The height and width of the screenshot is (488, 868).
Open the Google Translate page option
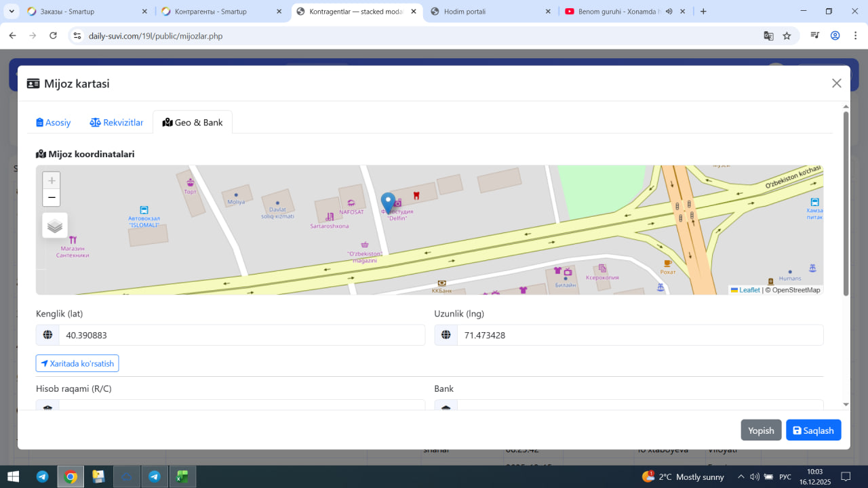click(768, 36)
